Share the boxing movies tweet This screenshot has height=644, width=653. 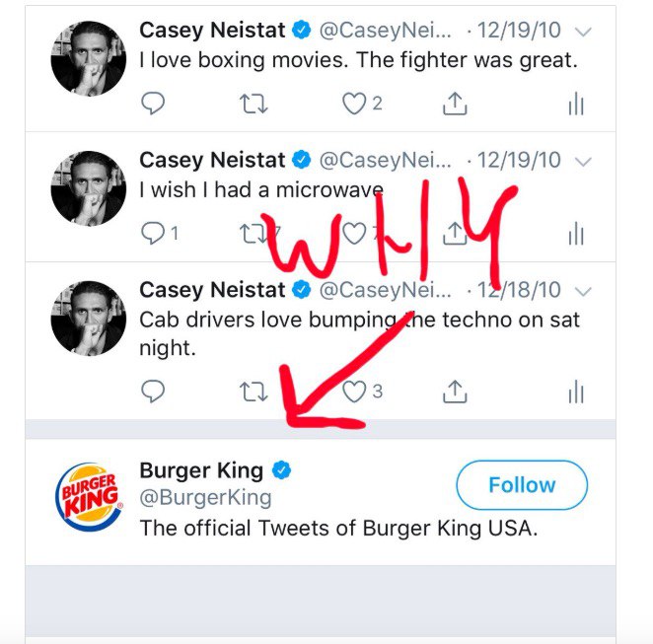(455, 103)
